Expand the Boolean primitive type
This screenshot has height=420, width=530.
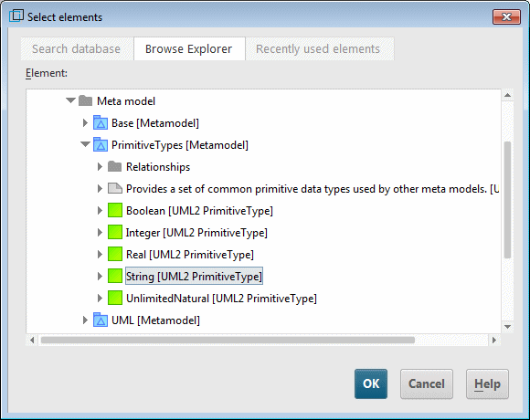click(x=100, y=210)
